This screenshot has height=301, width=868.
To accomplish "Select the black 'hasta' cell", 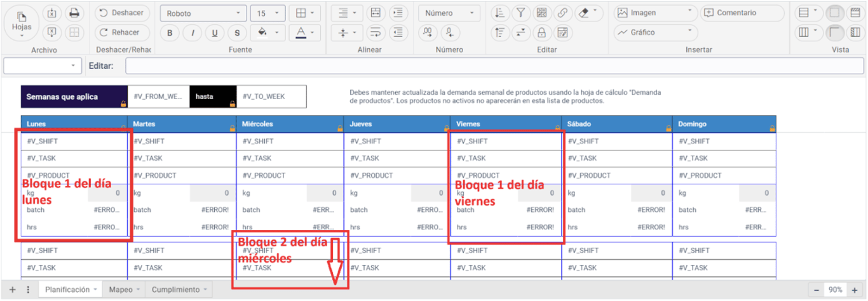I will coord(213,97).
